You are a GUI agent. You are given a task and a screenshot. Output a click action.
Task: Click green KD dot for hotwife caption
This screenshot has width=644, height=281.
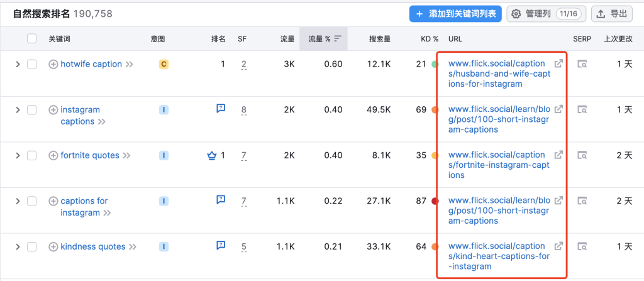pos(435,65)
